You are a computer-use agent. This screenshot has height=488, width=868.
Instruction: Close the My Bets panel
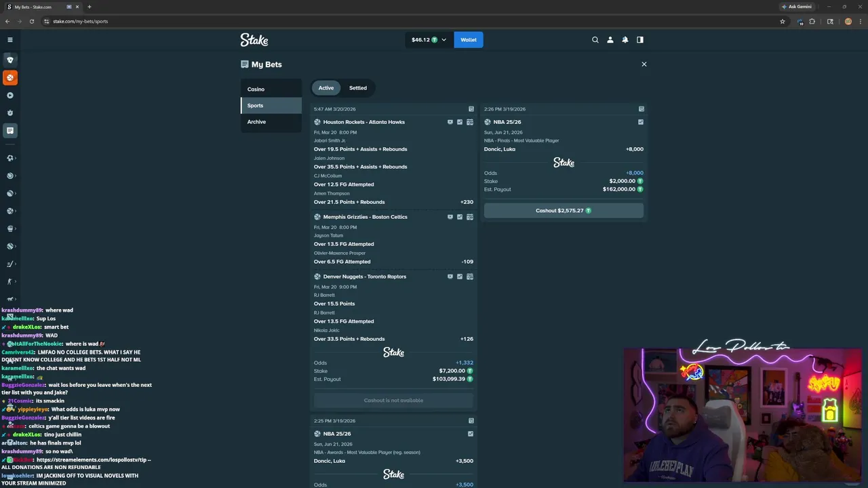point(644,64)
